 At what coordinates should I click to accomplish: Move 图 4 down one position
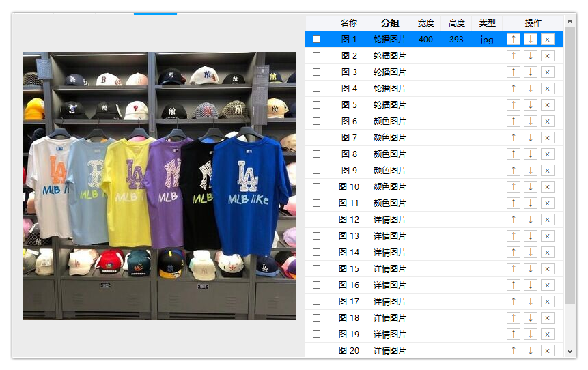click(x=530, y=89)
